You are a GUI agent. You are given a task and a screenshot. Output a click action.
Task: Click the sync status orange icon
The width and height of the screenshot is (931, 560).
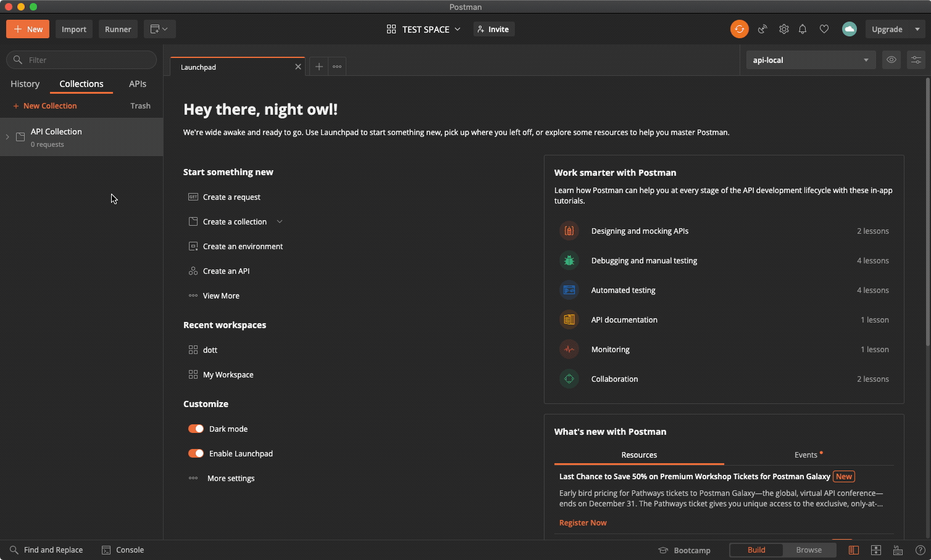click(x=739, y=29)
